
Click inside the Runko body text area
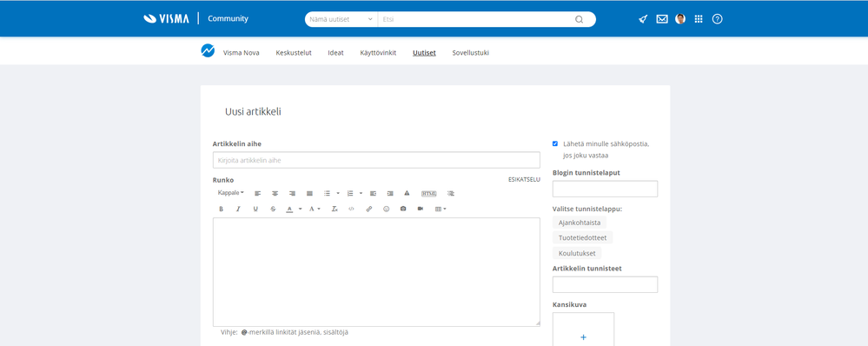376,272
